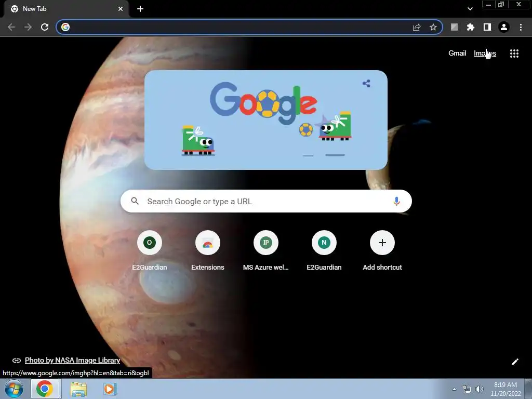
Task: Click the share this page icon
Action: pyautogui.click(x=417, y=27)
